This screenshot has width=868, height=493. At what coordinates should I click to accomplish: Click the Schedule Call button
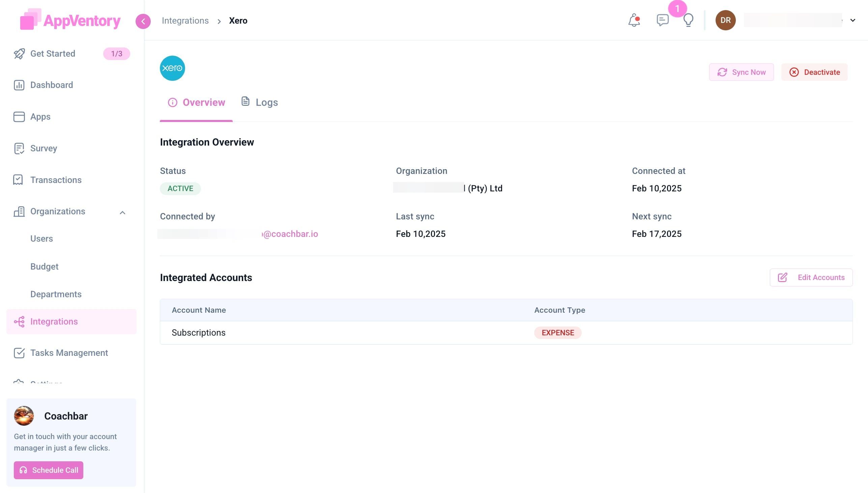point(49,470)
